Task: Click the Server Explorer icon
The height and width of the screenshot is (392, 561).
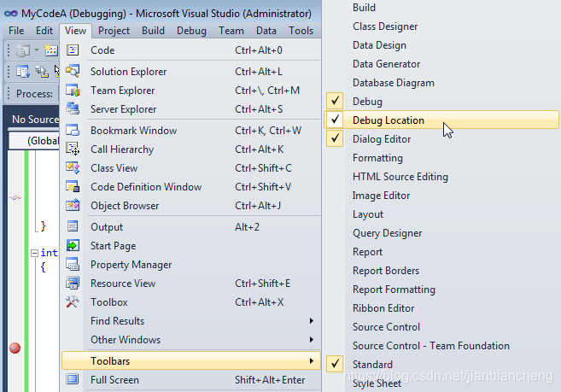Action: click(73, 108)
